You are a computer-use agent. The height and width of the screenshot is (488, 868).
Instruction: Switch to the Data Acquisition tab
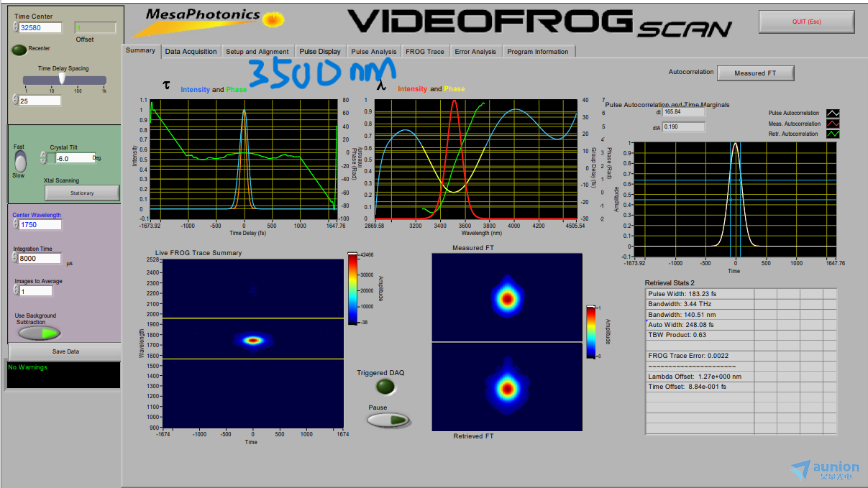coord(191,52)
